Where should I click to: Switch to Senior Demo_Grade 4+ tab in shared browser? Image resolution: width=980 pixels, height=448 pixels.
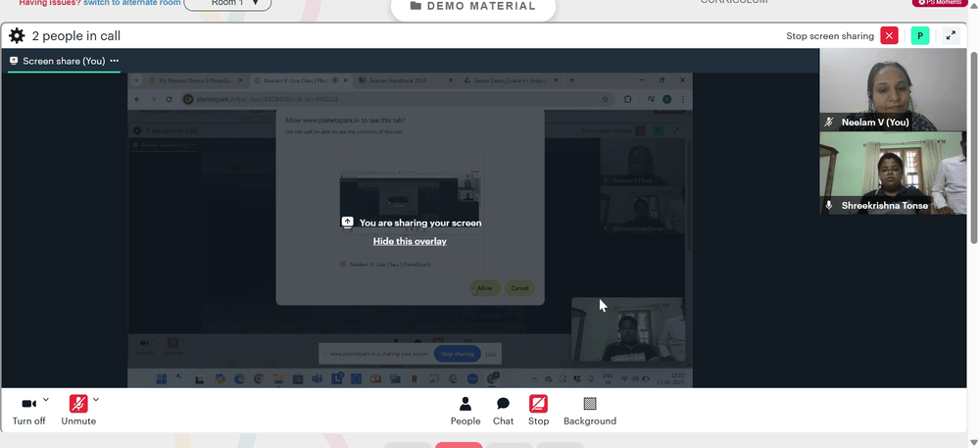[512, 80]
